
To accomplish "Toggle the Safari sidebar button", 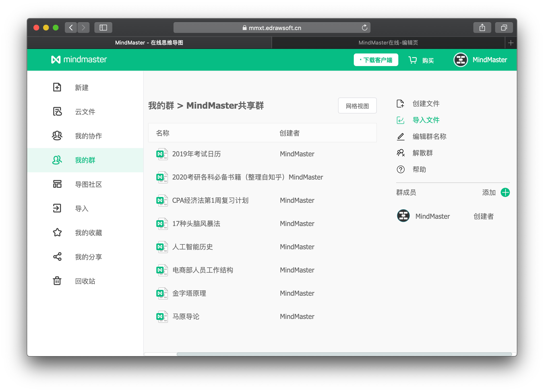I will 103,28.
